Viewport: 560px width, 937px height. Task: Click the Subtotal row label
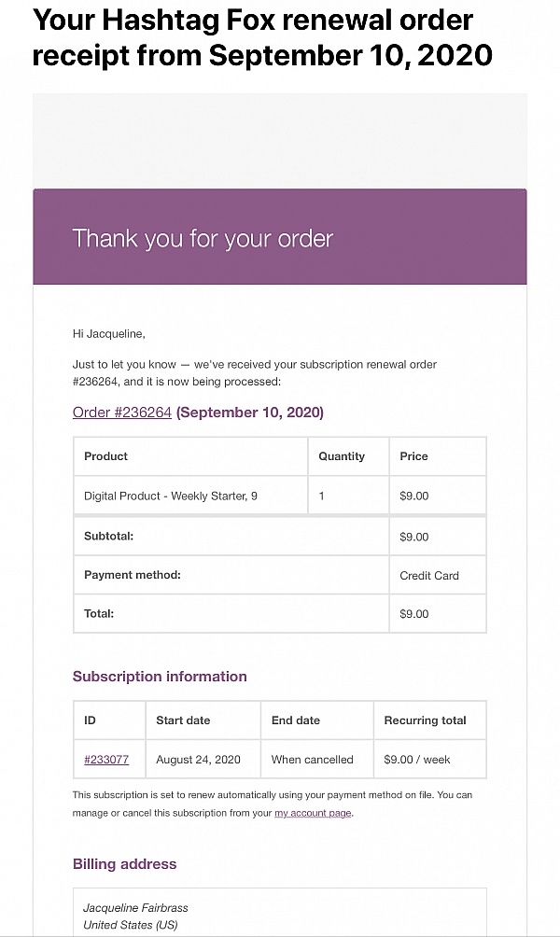[109, 537]
